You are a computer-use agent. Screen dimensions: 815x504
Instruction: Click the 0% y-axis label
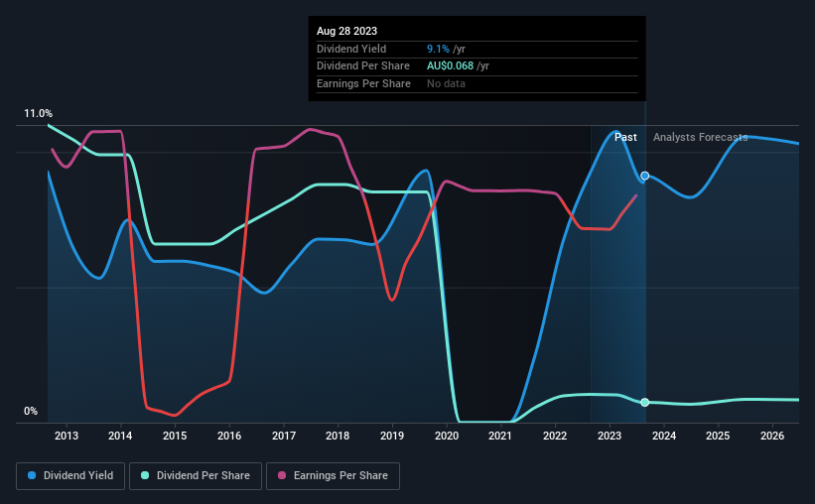pos(31,411)
